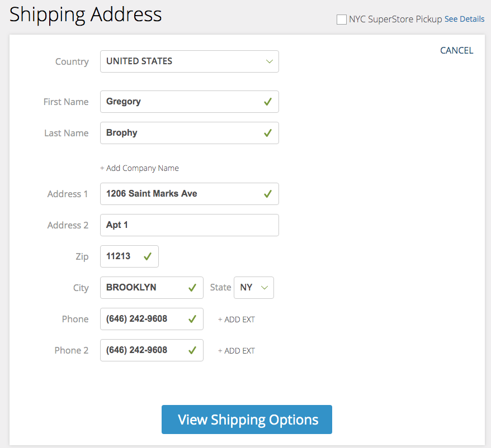Click into the First Name field with Gregory
The width and height of the screenshot is (491, 448).
coord(190,102)
